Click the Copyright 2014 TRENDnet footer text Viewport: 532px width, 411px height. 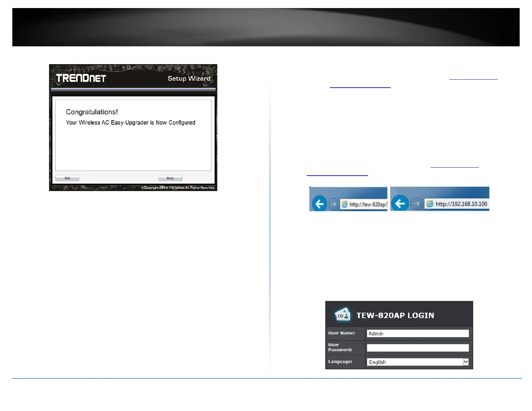point(178,188)
